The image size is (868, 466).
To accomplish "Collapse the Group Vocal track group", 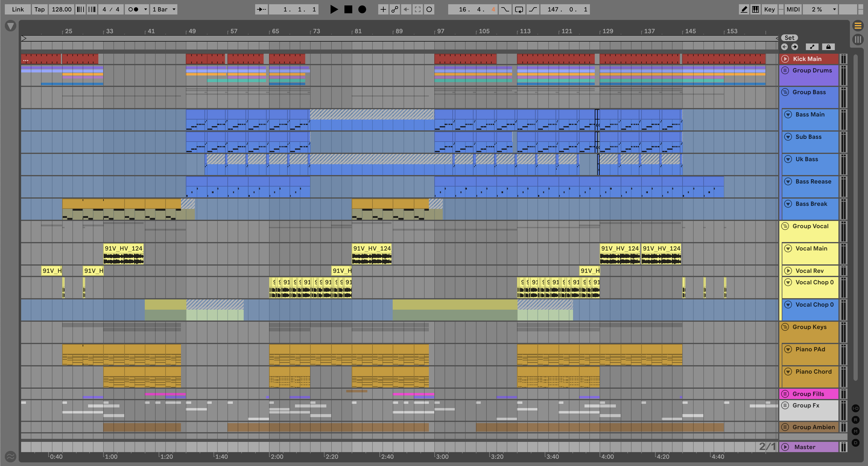I will tap(785, 226).
